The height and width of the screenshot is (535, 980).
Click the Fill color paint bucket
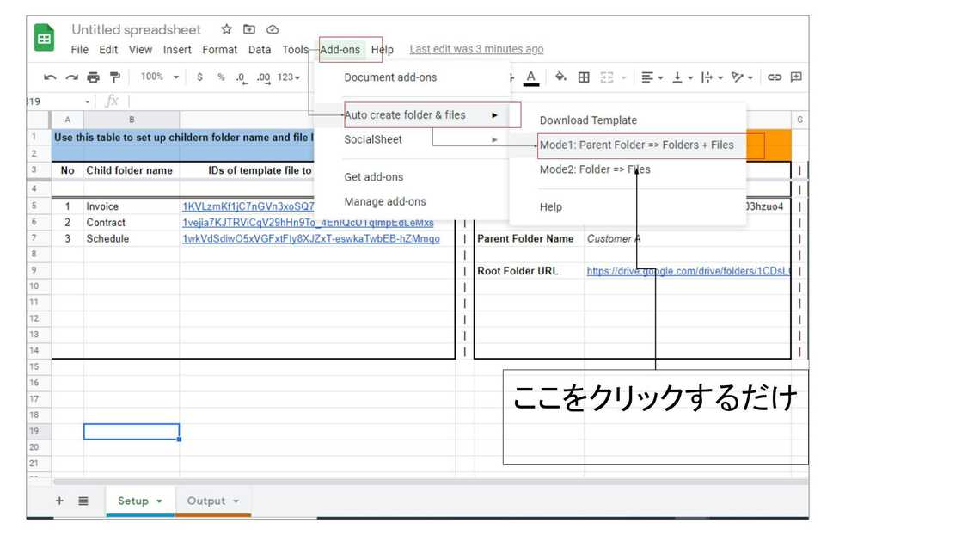pyautogui.click(x=560, y=77)
